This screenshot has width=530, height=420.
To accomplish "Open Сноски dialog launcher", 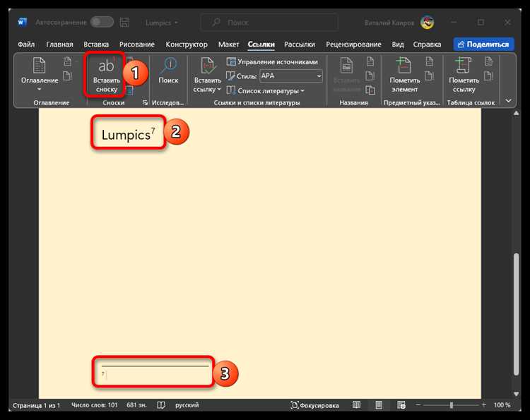I will click(x=145, y=102).
